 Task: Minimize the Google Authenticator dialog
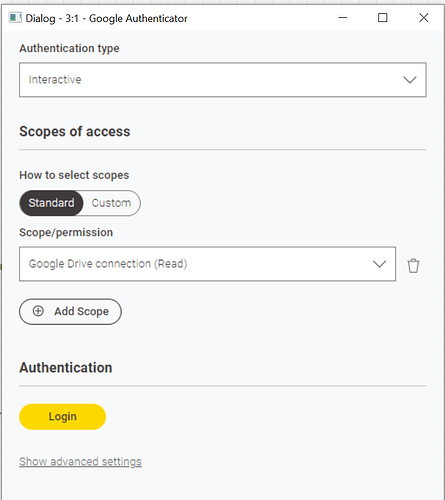click(x=343, y=18)
